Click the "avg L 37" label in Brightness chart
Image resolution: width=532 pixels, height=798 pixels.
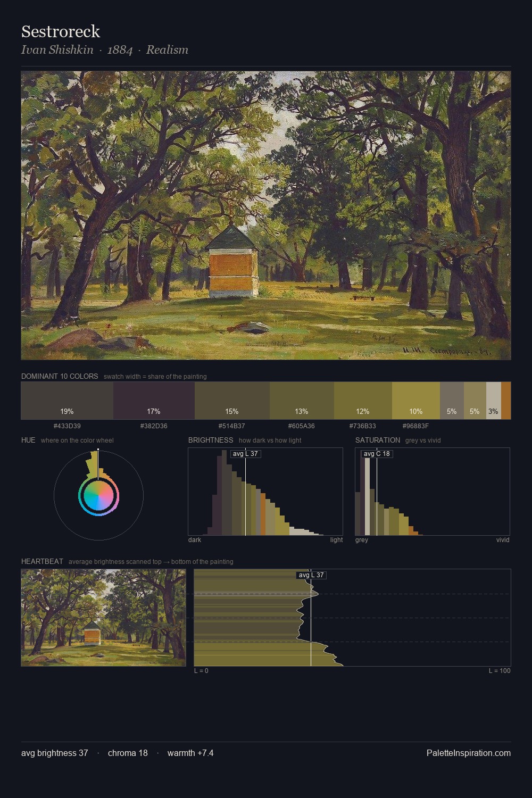coord(245,454)
